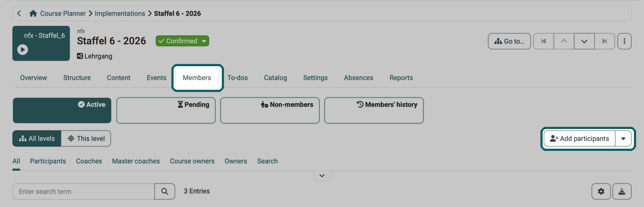The height and width of the screenshot is (207, 644).
Task: Go to the previous element with the up chevron
Action: [x=564, y=41]
